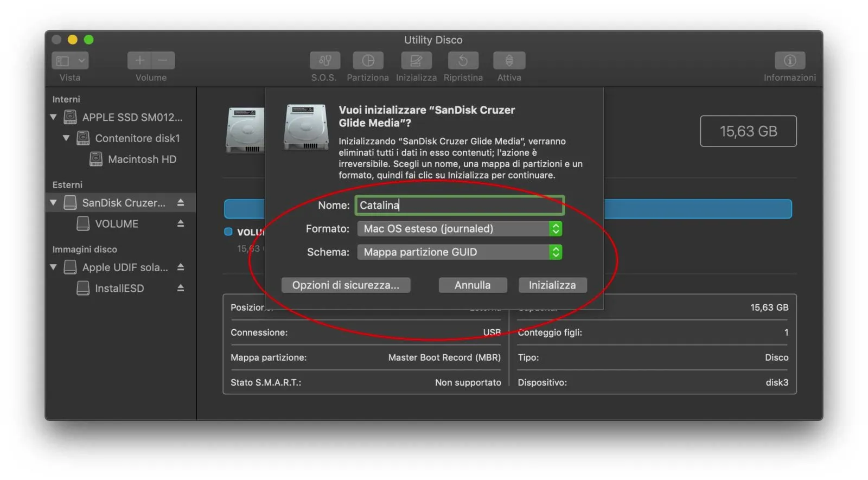Viewport: 868px width, 480px height.
Task: Select the VOLUME entry in the sidebar
Action: point(117,224)
